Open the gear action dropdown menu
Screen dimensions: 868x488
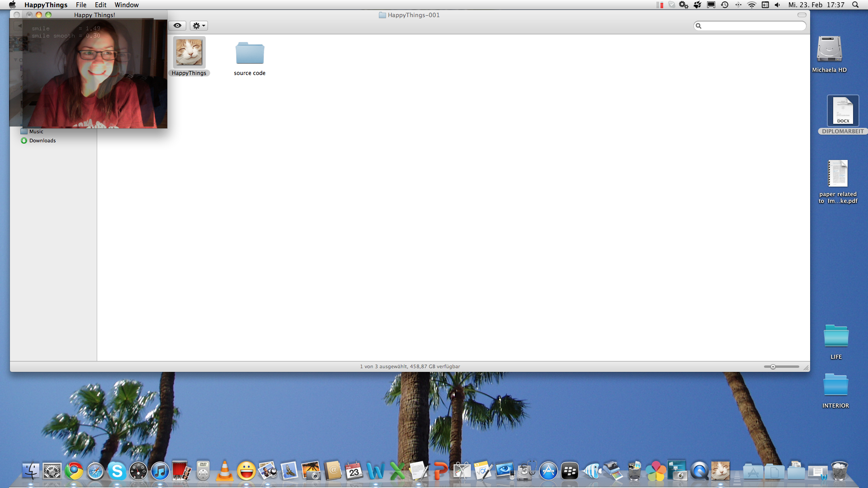[x=198, y=26]
